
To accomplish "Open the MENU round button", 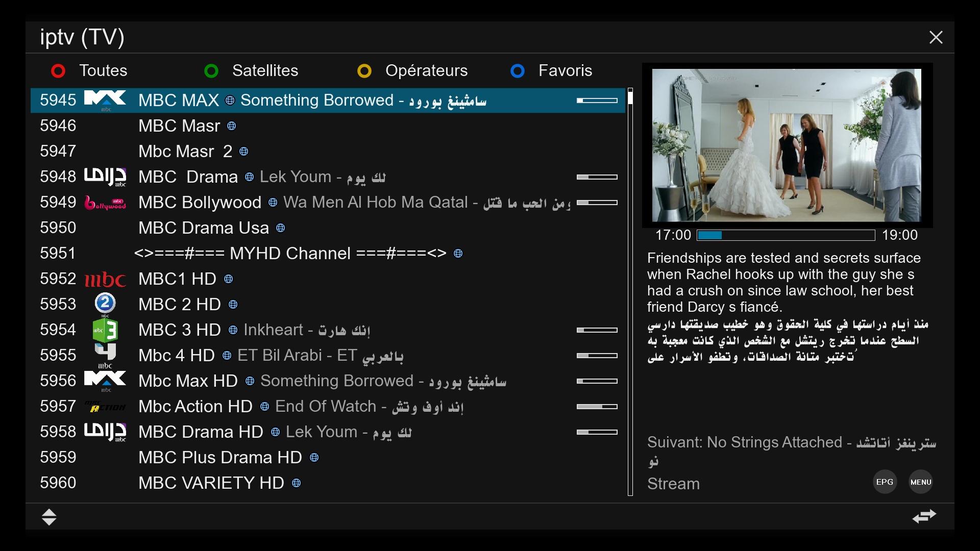I will click(x=921, y=482).
